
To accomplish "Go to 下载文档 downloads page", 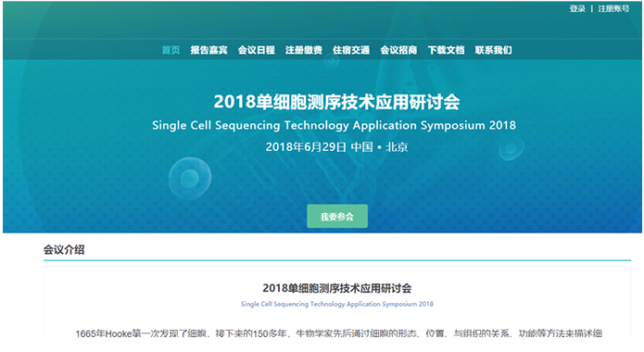I will point(446,50).
